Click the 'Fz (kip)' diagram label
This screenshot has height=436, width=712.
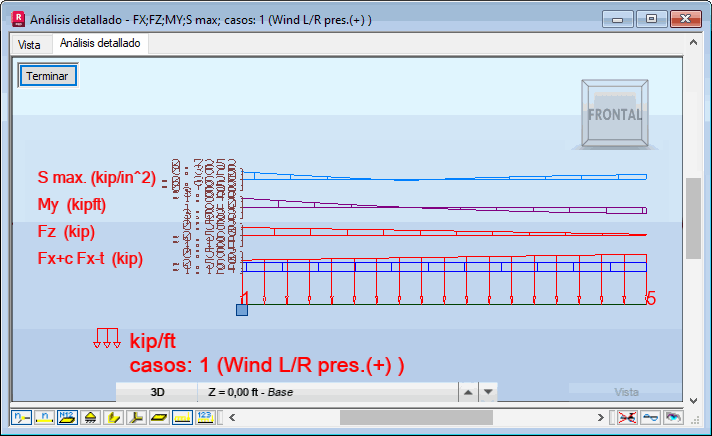coord(66,232)
